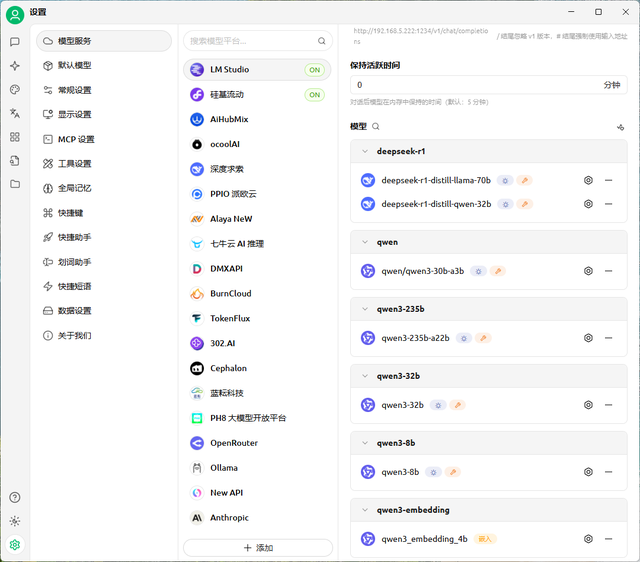Collapse the qwen3-embedding model group
Screen dimensions: 640x562
(365, 510)
